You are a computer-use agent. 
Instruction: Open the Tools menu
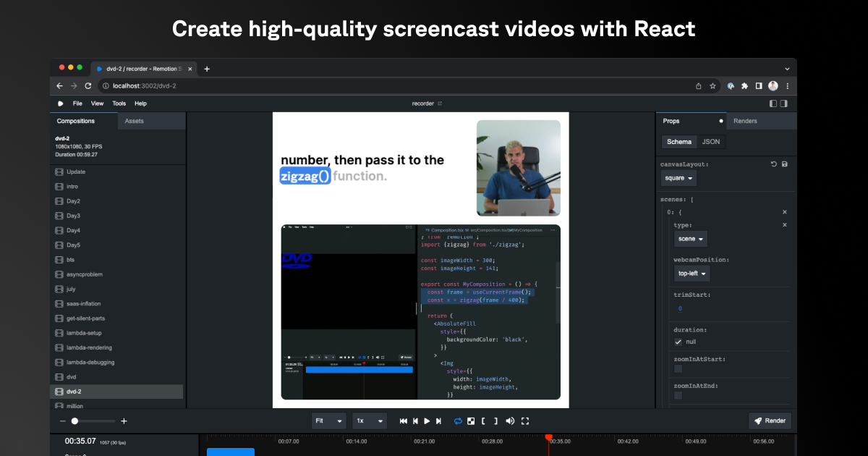(x=119, y=104)
